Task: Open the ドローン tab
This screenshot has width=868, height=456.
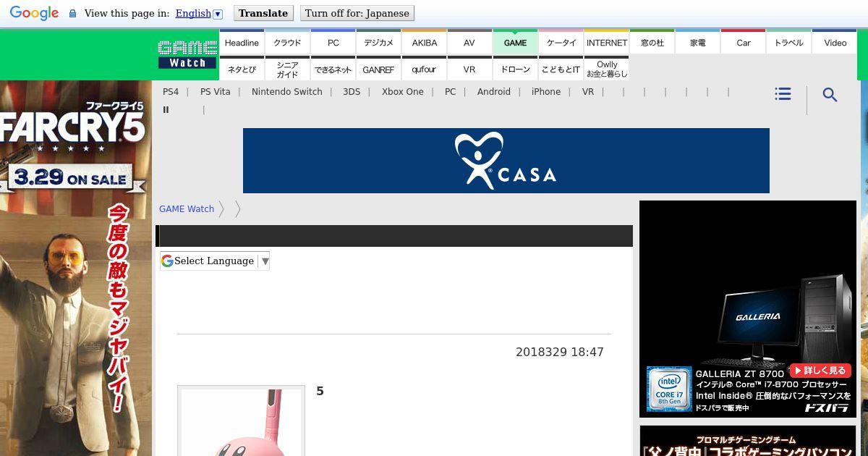Action: (x=515, y=69)
